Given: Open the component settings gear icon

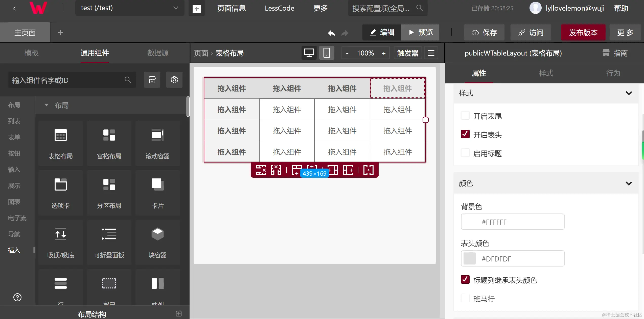Looking at the screenshot, I should click(x=174, y=80).
